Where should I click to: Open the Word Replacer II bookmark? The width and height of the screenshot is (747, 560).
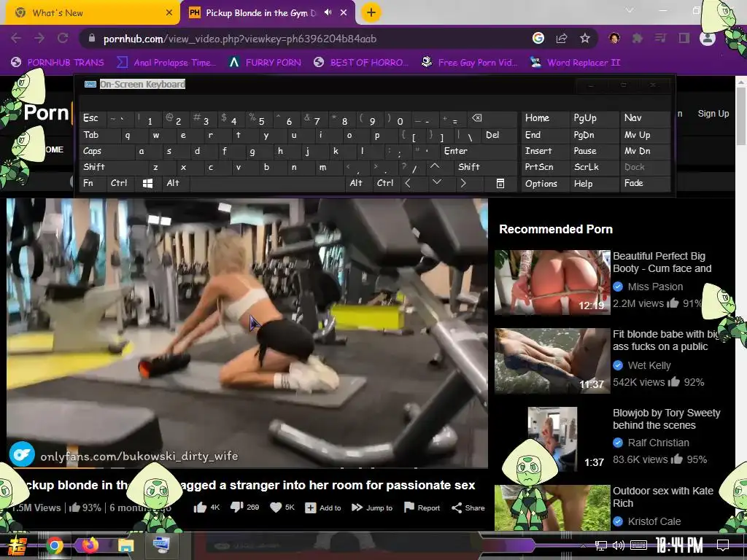[575, 63]
